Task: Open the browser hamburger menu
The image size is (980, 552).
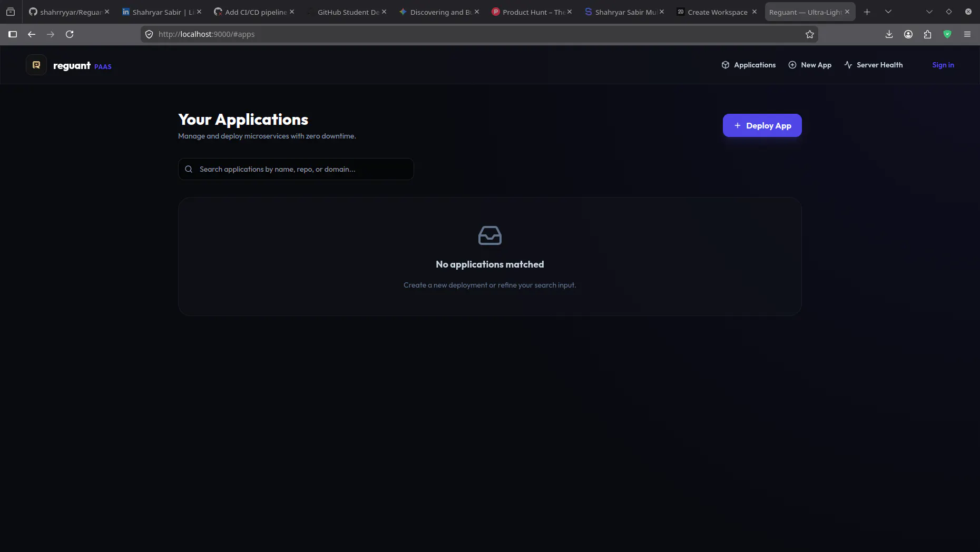Action: coord(967,34)
